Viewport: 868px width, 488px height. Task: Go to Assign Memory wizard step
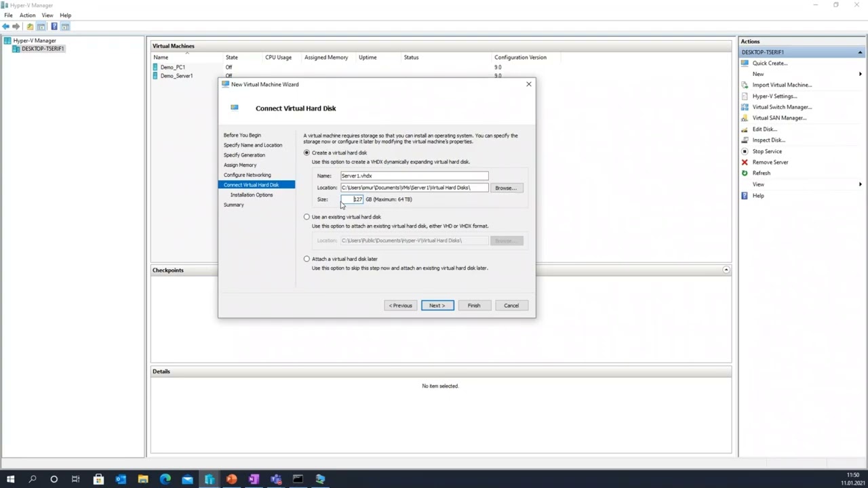(x=240, y=165)
